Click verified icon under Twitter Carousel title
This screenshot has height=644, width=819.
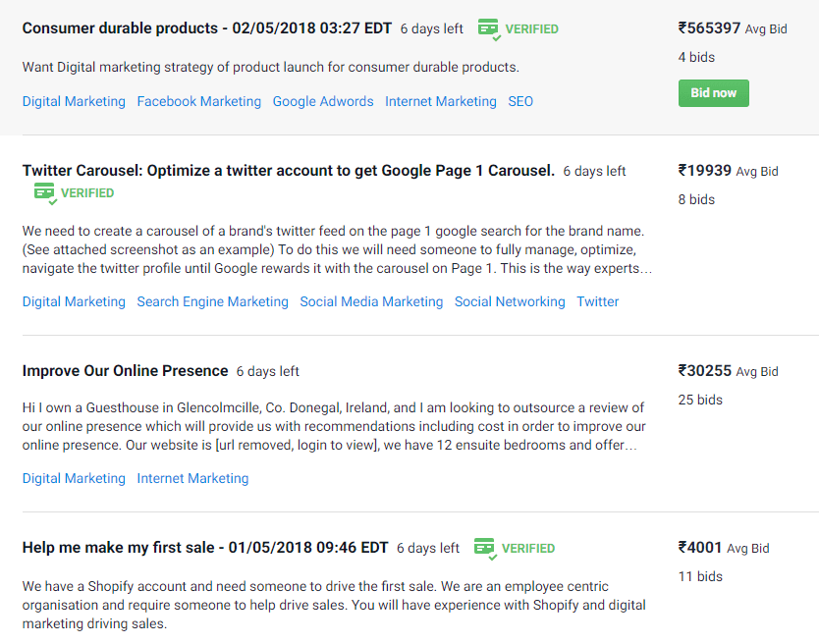pyautogui.click(x=45, y=193)
